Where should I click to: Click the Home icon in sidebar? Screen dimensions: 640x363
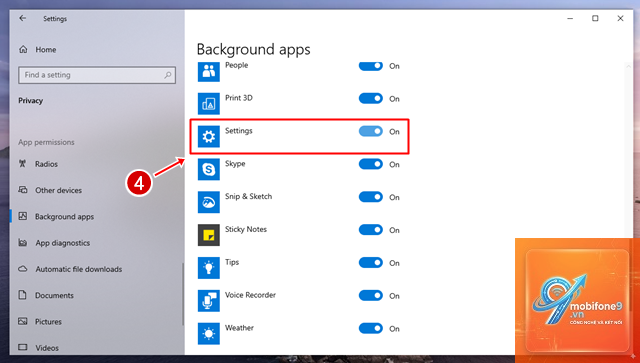pos(23,49)
